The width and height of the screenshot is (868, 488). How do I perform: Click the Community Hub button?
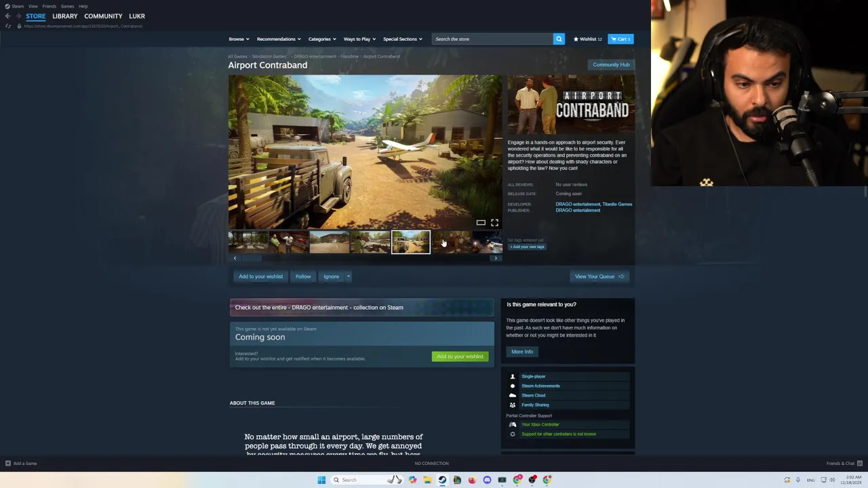(x=611, y=64)
